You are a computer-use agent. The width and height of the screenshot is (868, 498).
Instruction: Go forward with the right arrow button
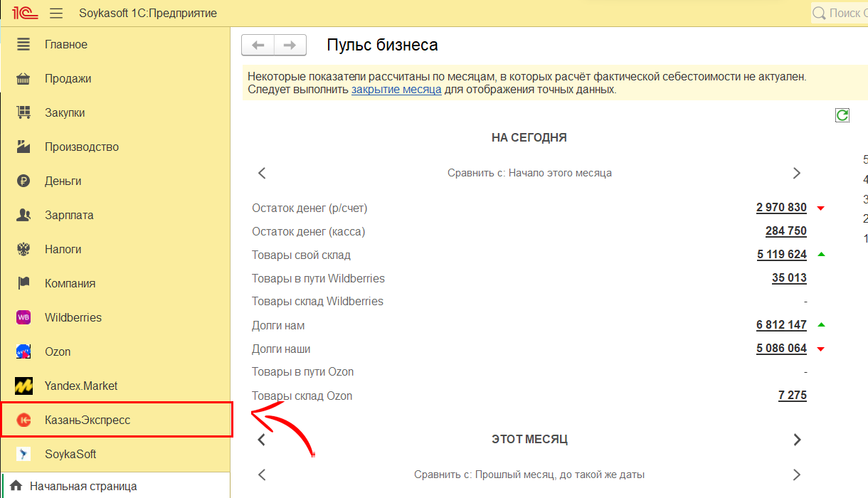click(x=290, y=45)
